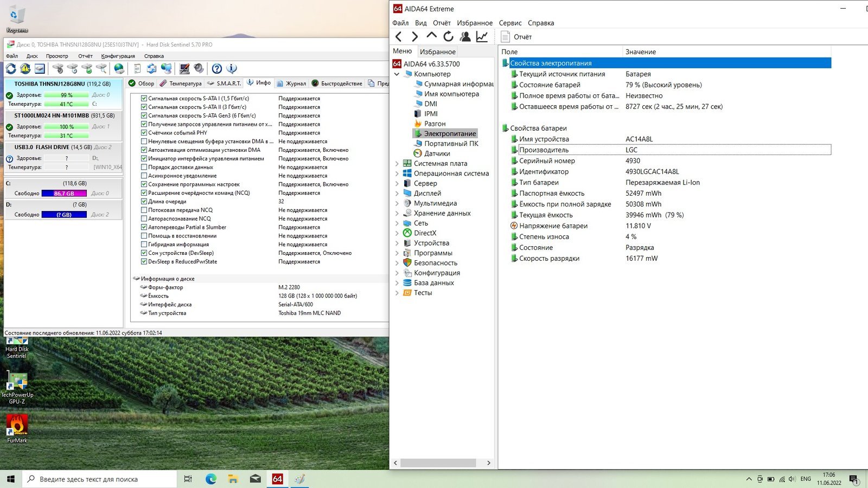Collapse the Информация о диске section
868x488 pixels.
(x=136, y=279)
